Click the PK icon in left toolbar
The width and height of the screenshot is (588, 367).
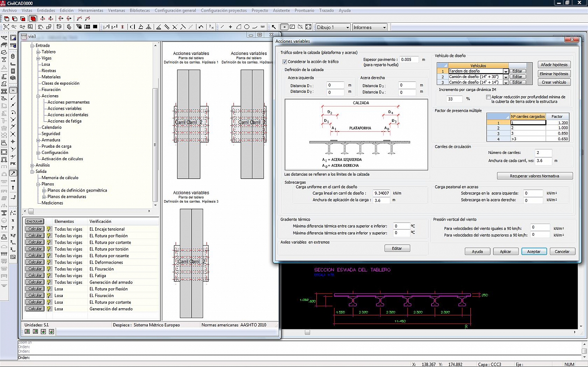[13, 164]
